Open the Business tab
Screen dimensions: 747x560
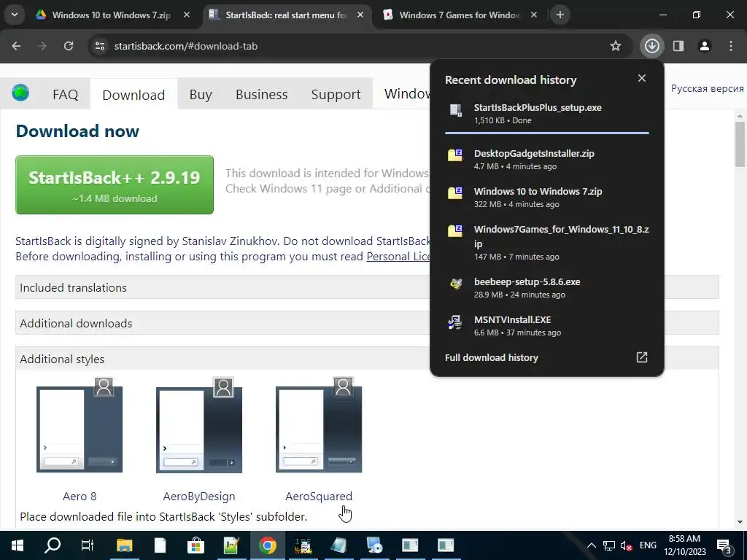262,94
